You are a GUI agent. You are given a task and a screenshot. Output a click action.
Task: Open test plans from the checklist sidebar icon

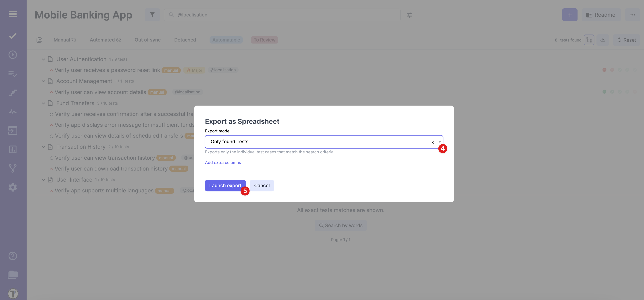coord(12,74)
